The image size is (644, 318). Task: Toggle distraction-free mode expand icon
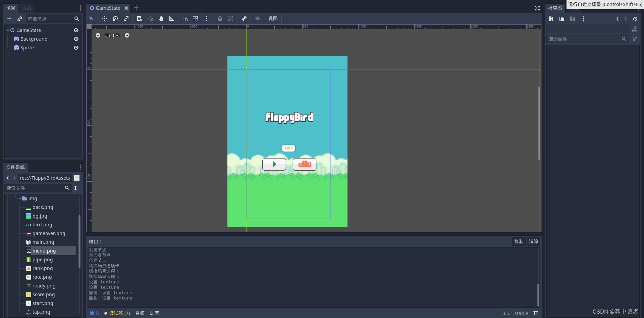point(537,8)
